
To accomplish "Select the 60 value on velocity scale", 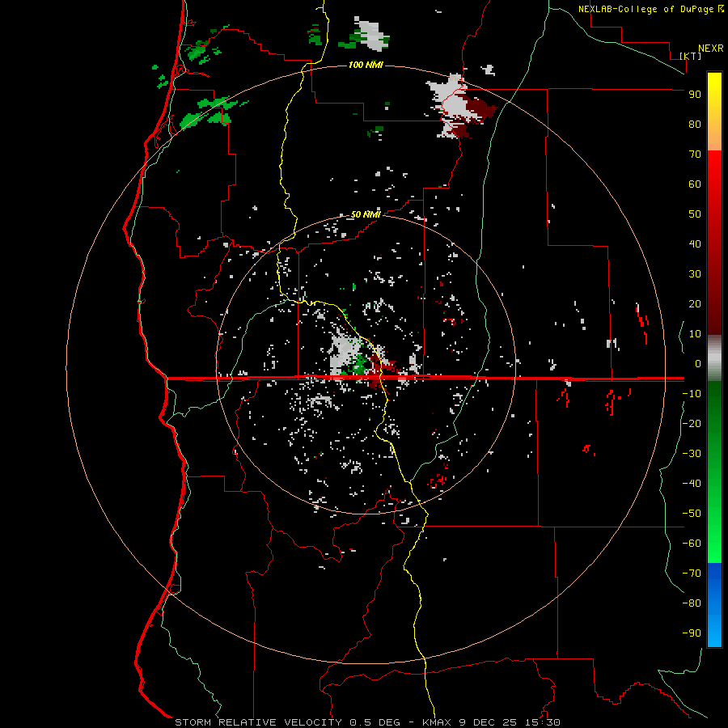I will (x=695, y=184).
